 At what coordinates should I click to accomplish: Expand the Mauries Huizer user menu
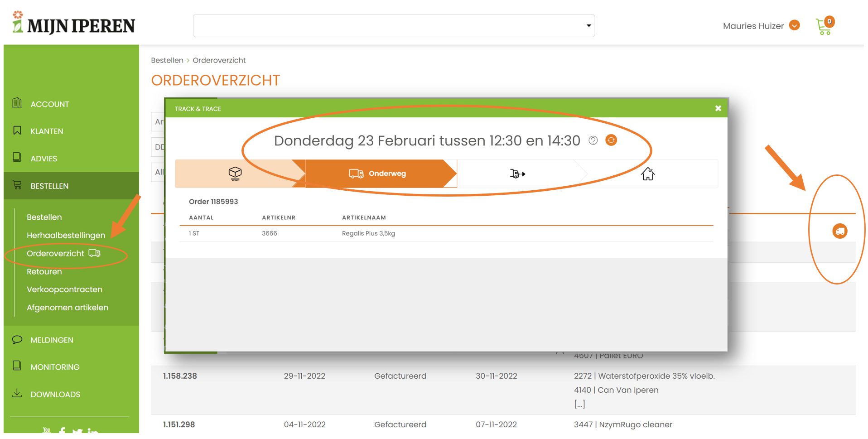pos(794,26)
